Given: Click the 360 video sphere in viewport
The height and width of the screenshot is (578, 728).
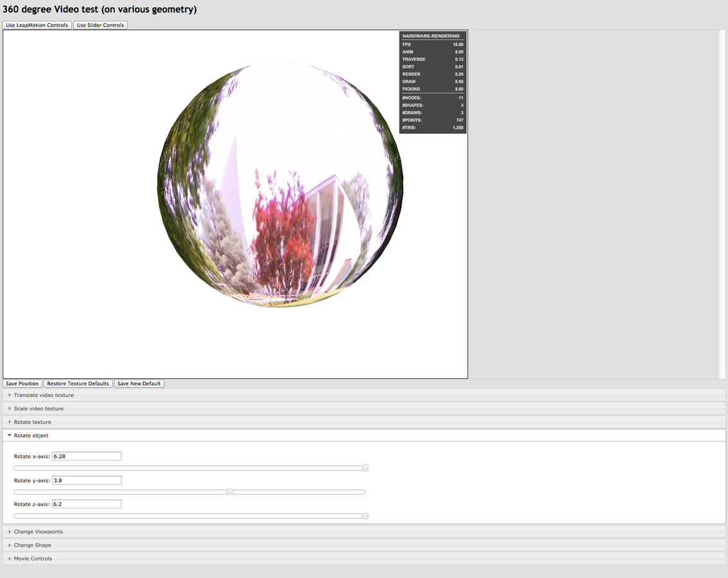Looking at the screenshot, I should click(280, 185).
